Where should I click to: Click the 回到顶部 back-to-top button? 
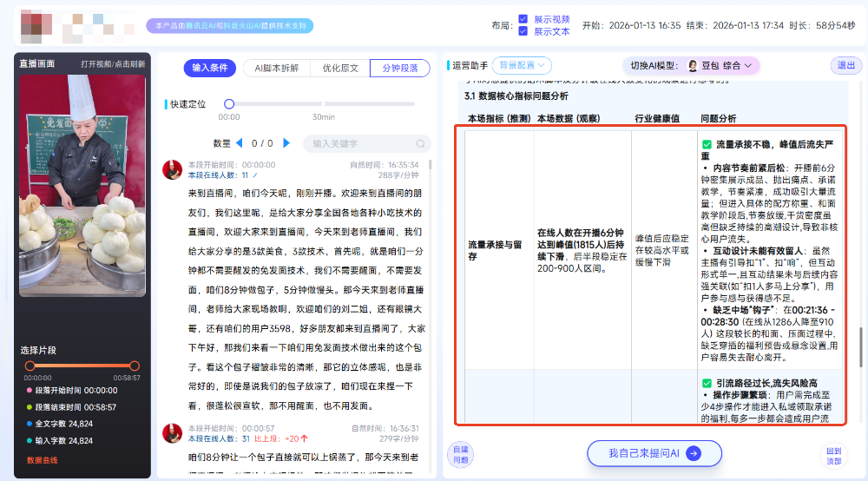tap(833, 455)
